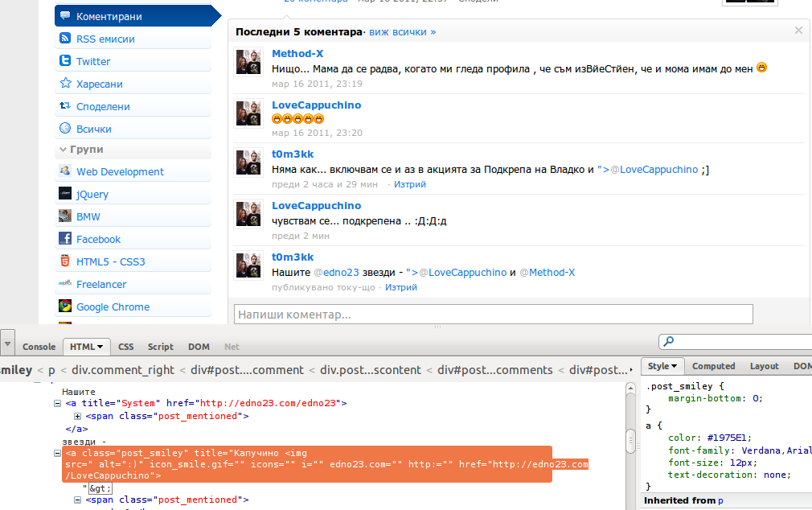Open Споделени sidebar link
This screenshot has width=812, height=510.
tap(103, 106)
